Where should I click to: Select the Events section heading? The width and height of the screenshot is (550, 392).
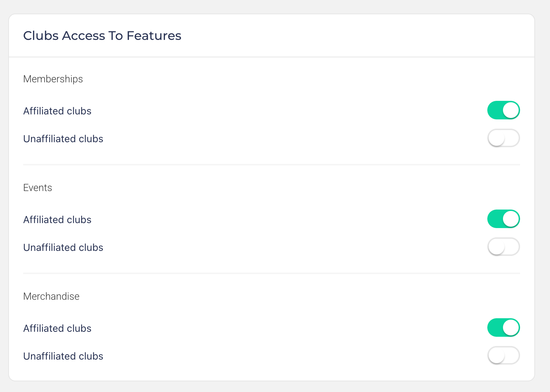tap(37, 188)
